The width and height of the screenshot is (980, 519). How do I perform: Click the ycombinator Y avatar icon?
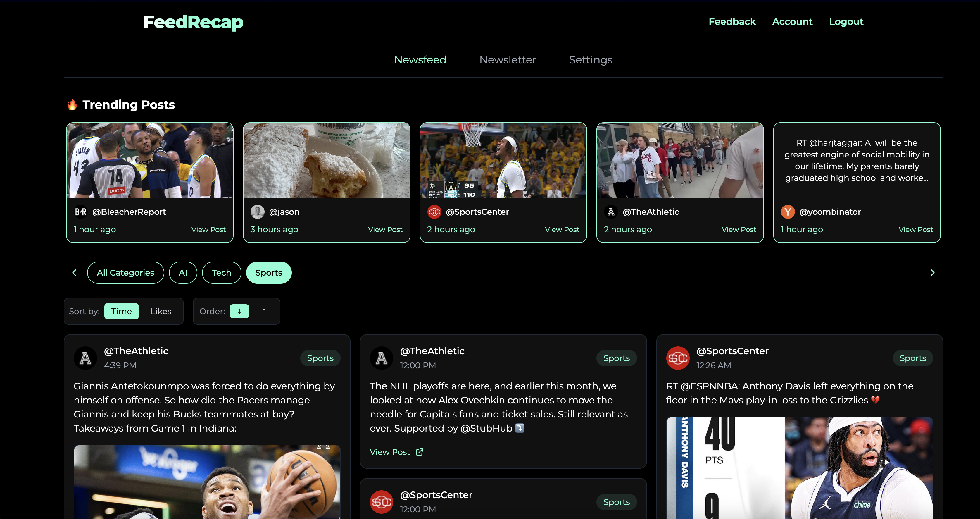tap(788, 212)
